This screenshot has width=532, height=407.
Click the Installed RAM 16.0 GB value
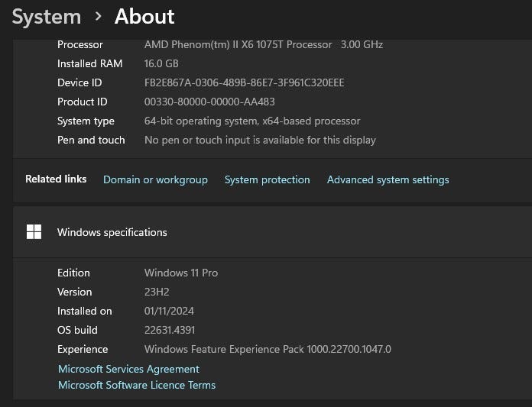tap(161, 63)
